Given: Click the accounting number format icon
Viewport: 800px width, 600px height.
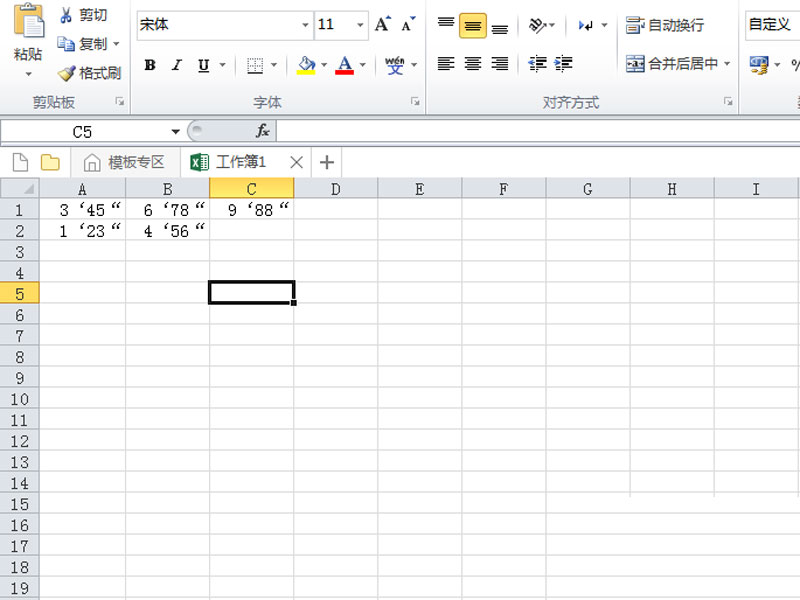Looking at the screenshot, I should pos(759,65).
